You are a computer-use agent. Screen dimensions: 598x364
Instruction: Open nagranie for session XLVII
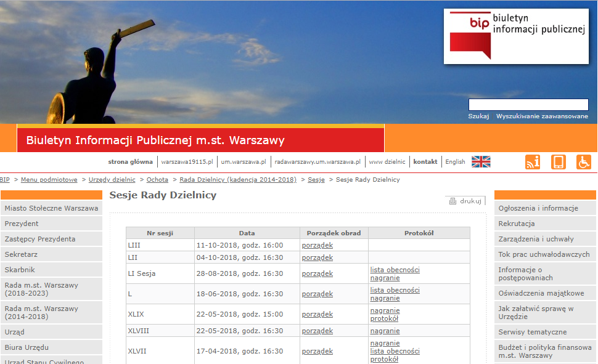coord(385,343)
